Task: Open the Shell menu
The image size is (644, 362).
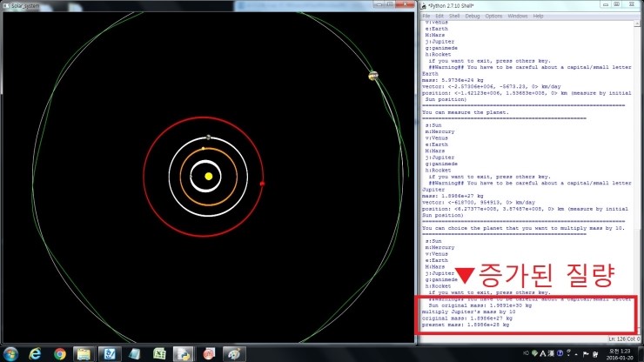Action: click(454, 16)
